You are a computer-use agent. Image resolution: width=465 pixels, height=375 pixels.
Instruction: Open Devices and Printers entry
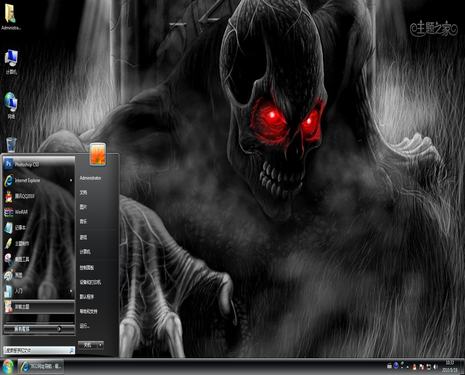(x=90, y=282)
